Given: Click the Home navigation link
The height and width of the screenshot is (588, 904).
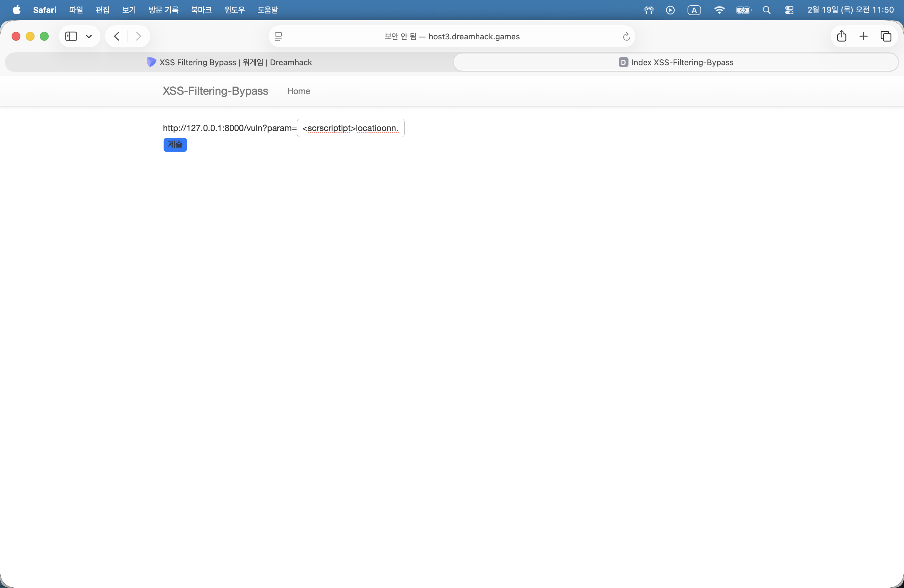Looking at the screenshot, I should (299, 91).
